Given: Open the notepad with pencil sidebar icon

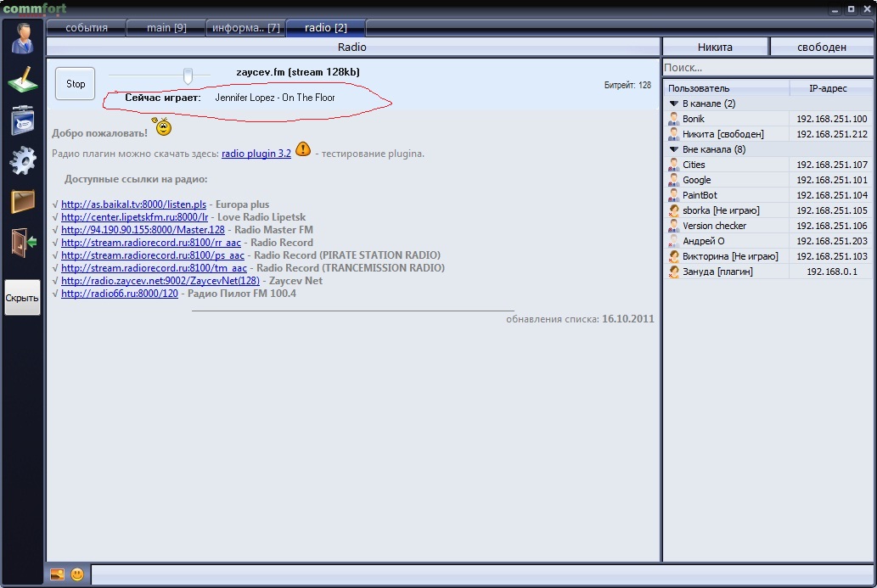Looking at the screenshot, I should coord(22,79).
